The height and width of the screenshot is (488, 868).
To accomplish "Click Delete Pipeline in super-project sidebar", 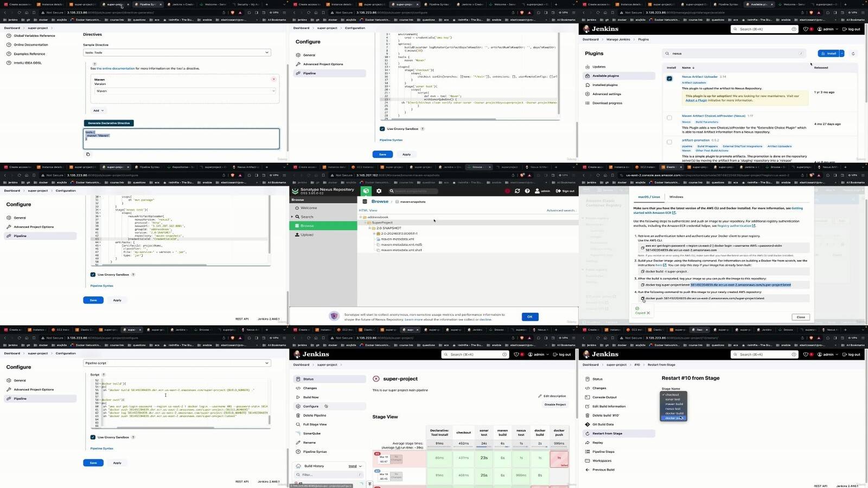I will [x=315, y=415].
